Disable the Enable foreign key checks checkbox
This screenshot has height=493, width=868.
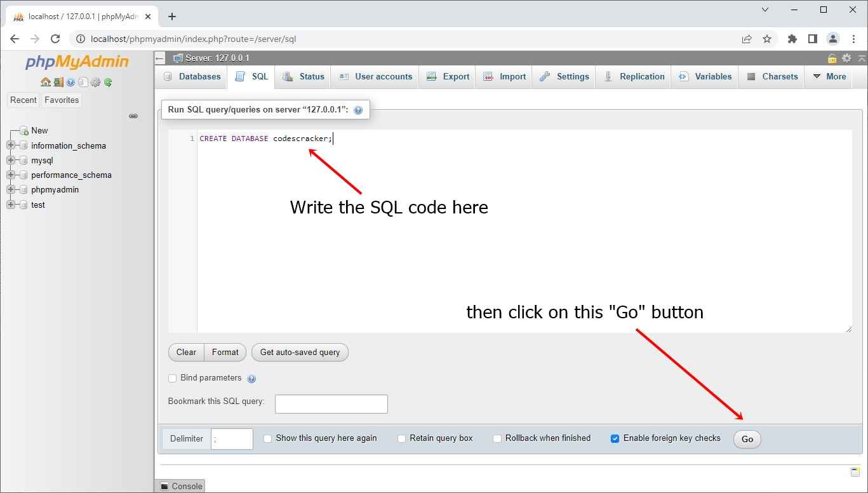615,438
